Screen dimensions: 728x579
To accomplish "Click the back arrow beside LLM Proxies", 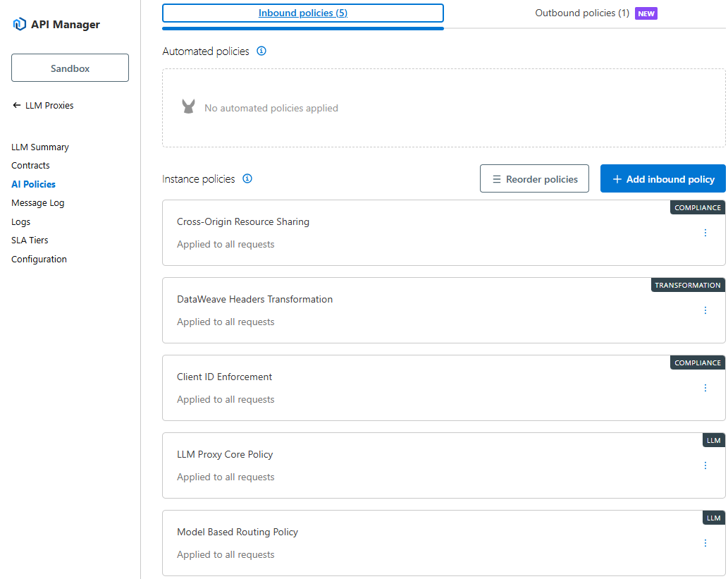I will pyautogui.click(x=17, y=106).
